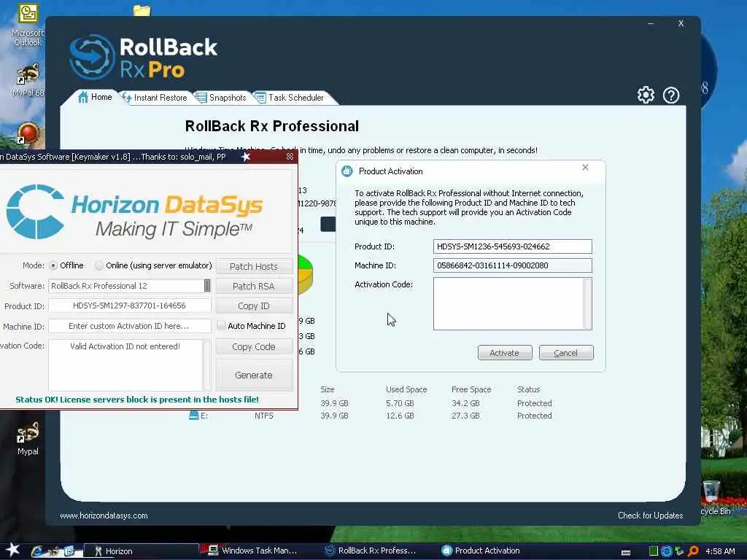Open the MyPal 68 desktop shortcut
Viewport: 747px width, 560px height.
point(28,80)
